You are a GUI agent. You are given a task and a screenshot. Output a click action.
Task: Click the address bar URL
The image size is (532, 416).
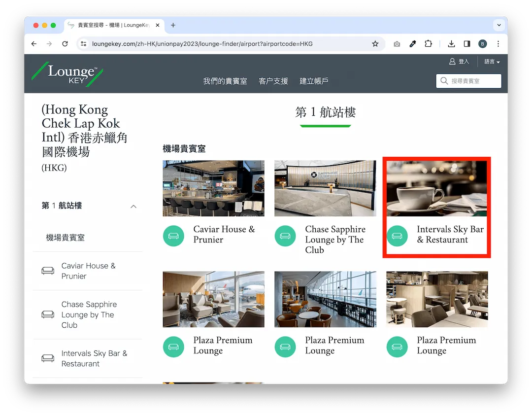202,44
